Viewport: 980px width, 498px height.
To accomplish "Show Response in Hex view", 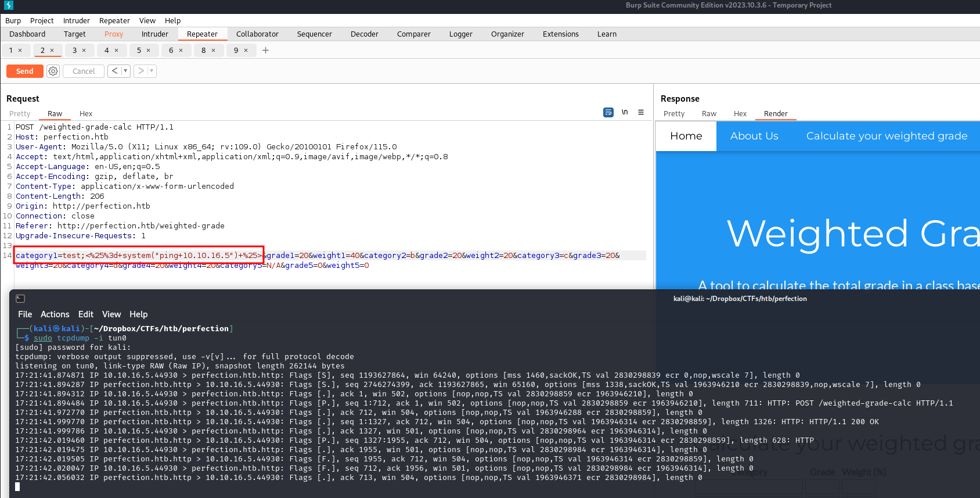I will click(740, 114).
